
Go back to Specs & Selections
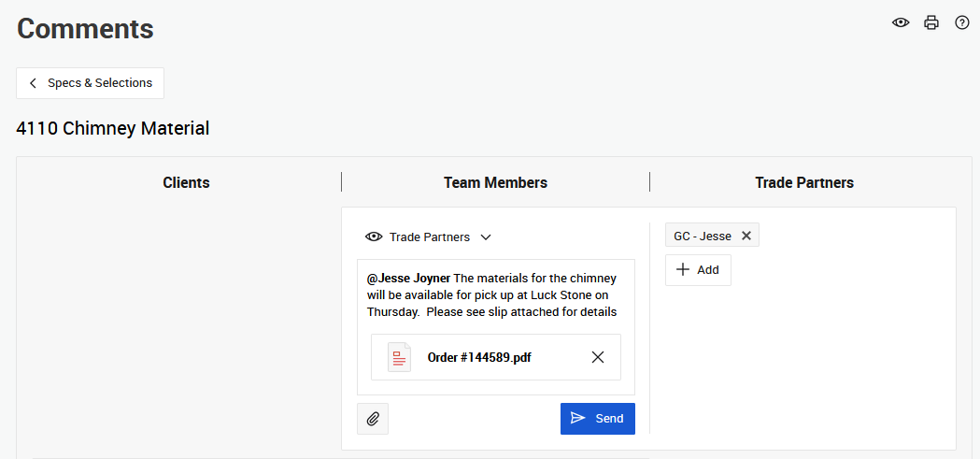[91, 83]
